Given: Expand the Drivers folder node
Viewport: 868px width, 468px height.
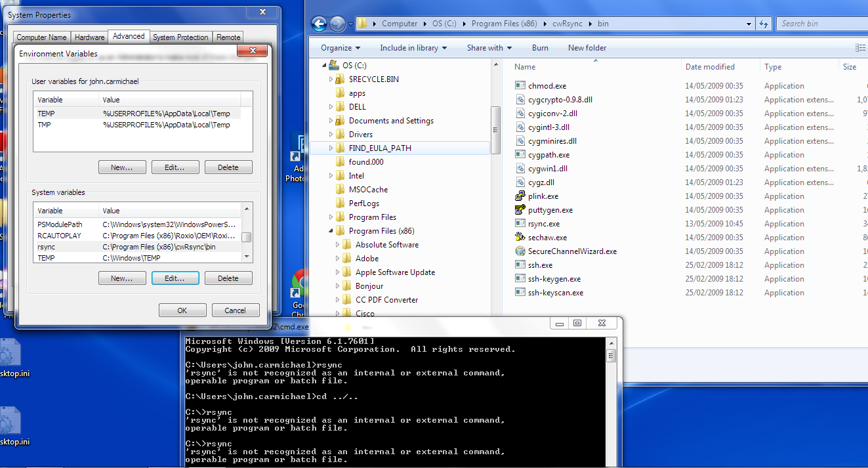Looking at the screenshot, I should pyautogui.click(x=331, y=135).
